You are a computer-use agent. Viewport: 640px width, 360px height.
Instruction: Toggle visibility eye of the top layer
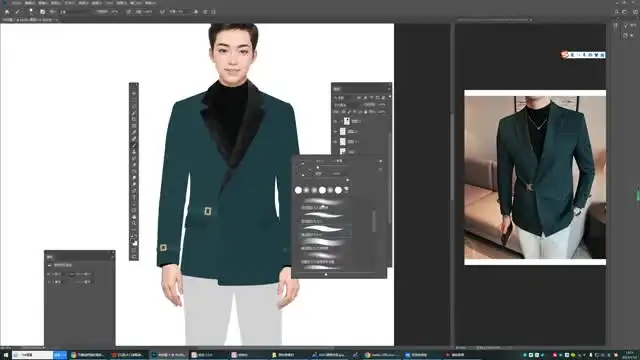tap(335, 121)
